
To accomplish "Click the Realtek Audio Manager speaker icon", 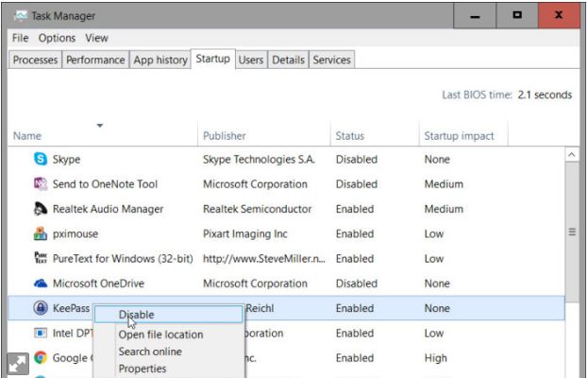I will [x=41, y=209].
